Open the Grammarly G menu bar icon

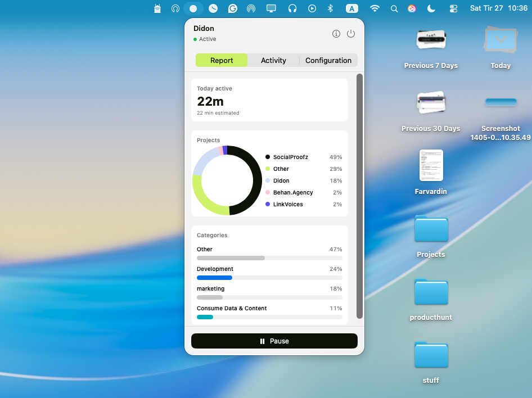(x=232, y=8)
